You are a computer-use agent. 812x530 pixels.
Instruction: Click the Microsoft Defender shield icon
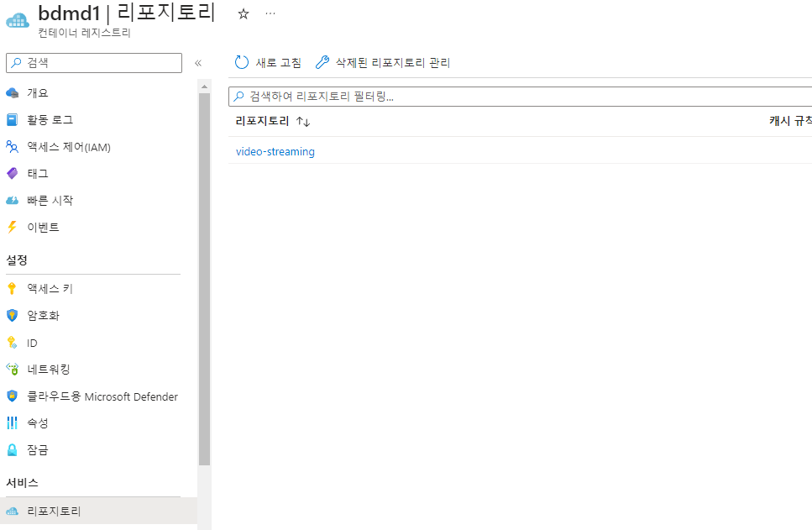[x=13, y=396]
